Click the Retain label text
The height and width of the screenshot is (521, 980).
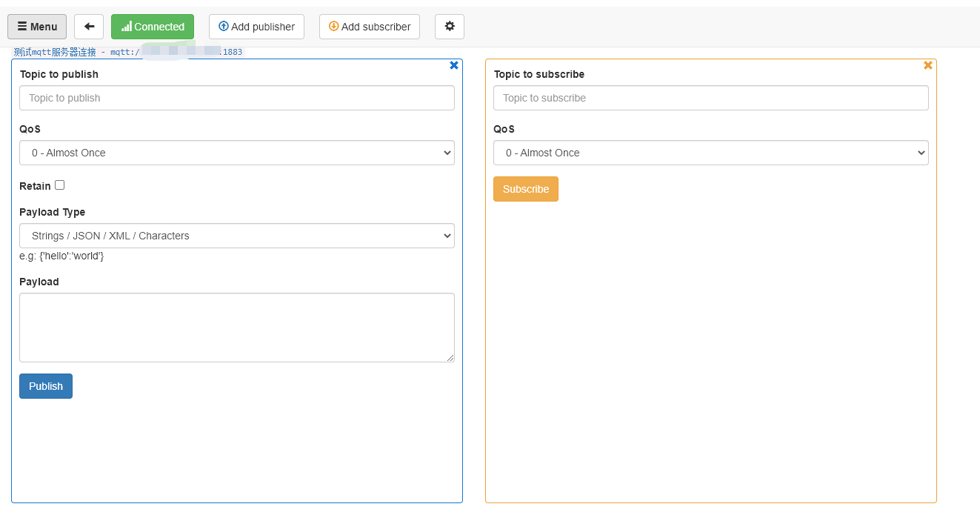(35, 186)
